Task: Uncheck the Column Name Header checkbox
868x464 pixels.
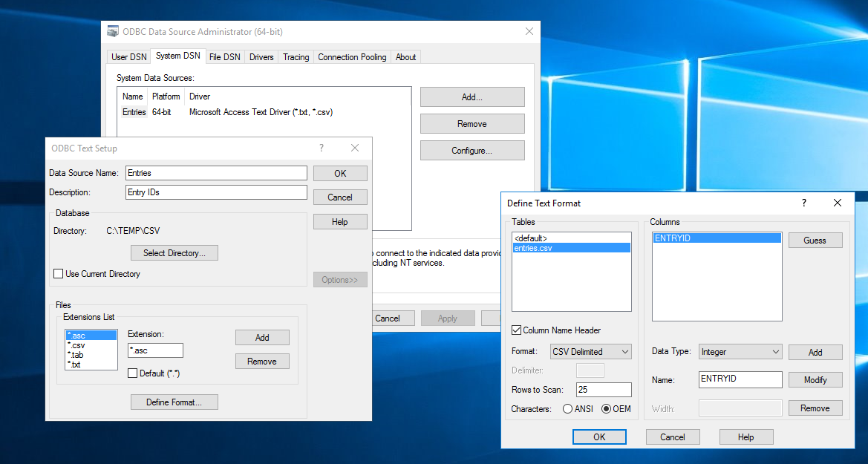Action: tap(517, 330)
